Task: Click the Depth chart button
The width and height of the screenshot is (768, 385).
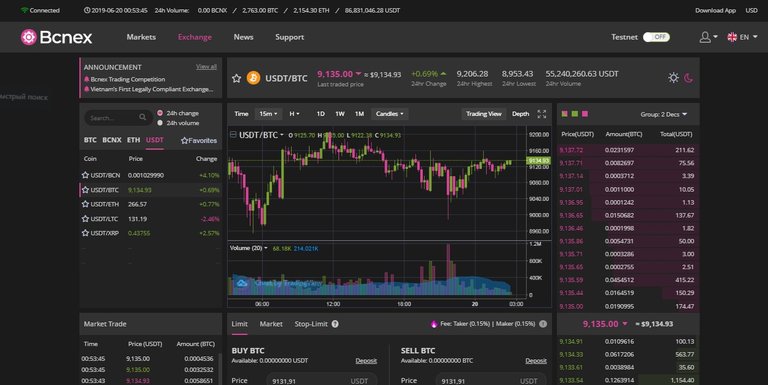Action: pyautogui.click(x=521, y=114)
